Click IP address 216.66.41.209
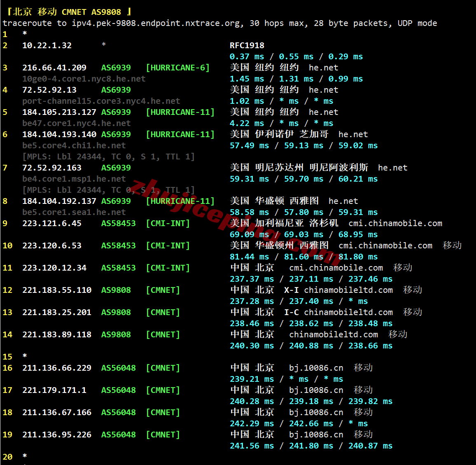 point(54,68)
